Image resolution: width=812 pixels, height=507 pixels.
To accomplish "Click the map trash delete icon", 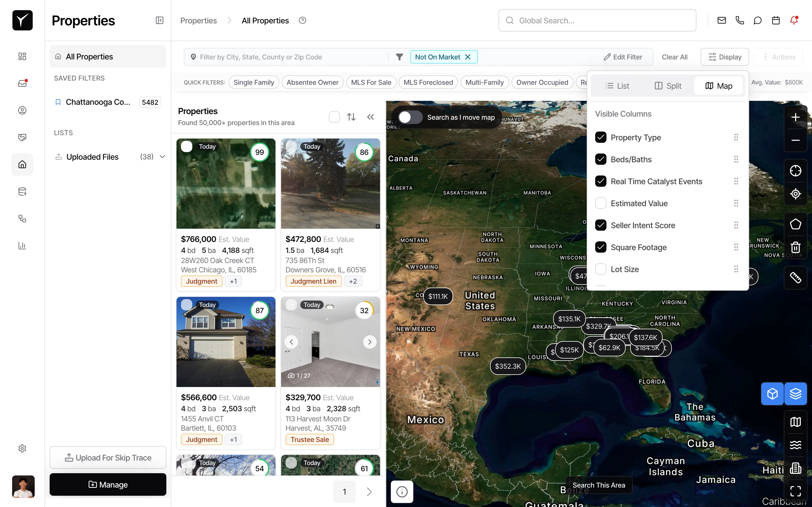I will [795, 248].
